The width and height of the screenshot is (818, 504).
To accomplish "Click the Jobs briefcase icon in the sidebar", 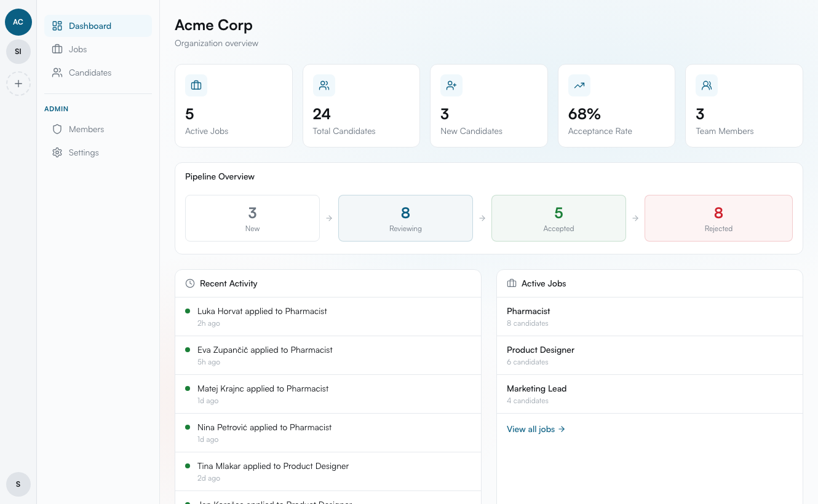I will tap(57, 49).
